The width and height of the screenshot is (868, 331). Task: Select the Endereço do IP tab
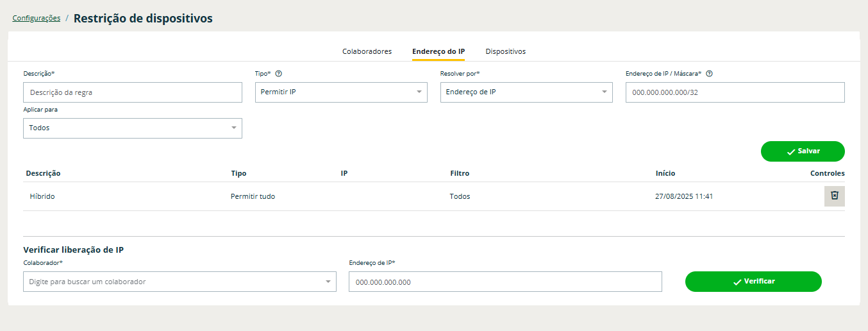pyautogui.click(x=438, y=51)
